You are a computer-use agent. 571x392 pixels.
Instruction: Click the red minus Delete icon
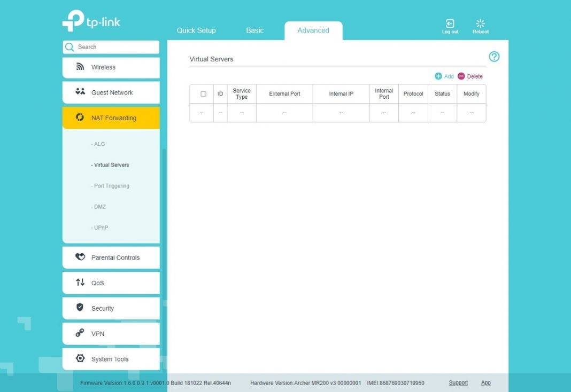(x=461, y=76)
